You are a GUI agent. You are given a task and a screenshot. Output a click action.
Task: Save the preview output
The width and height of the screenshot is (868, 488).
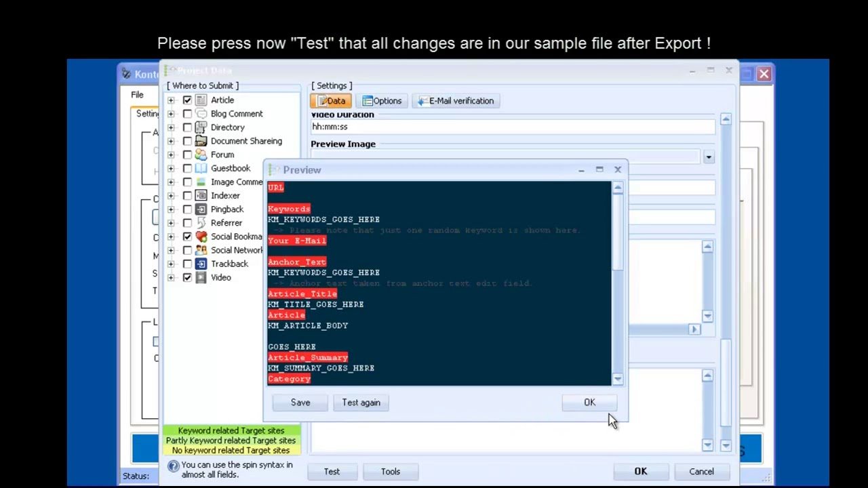pos(300,403)
